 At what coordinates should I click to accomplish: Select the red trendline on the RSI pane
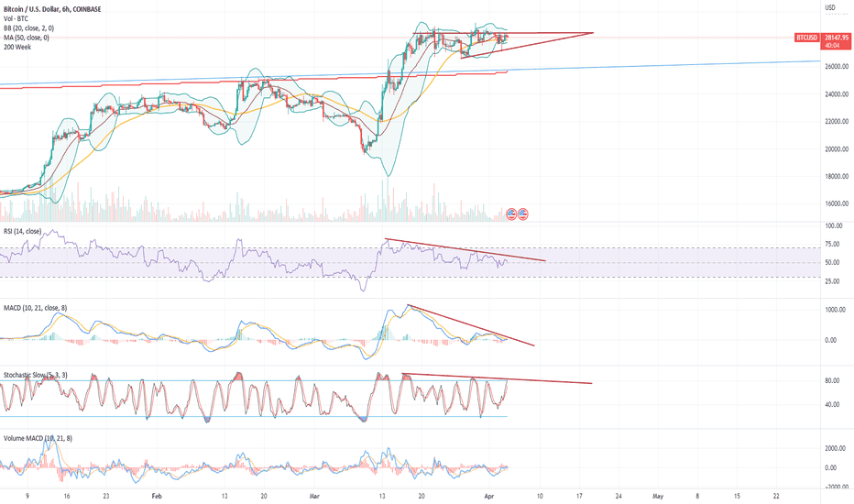click(465, 250)
